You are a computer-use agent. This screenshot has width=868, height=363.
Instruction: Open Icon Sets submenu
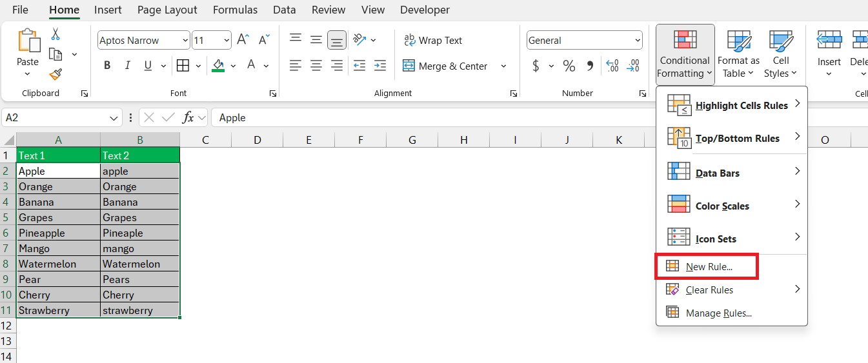[x=732, y=238]
